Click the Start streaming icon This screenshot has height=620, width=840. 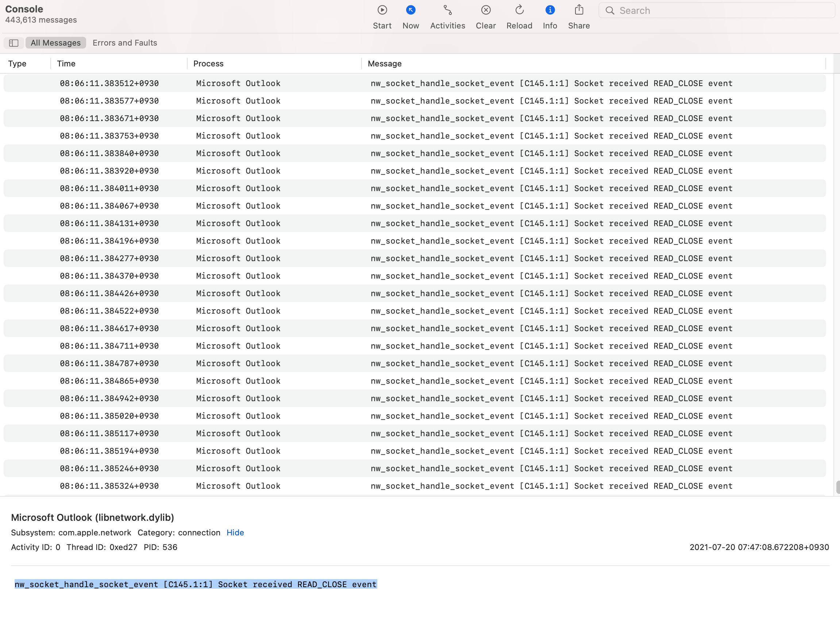coord(382,11)
